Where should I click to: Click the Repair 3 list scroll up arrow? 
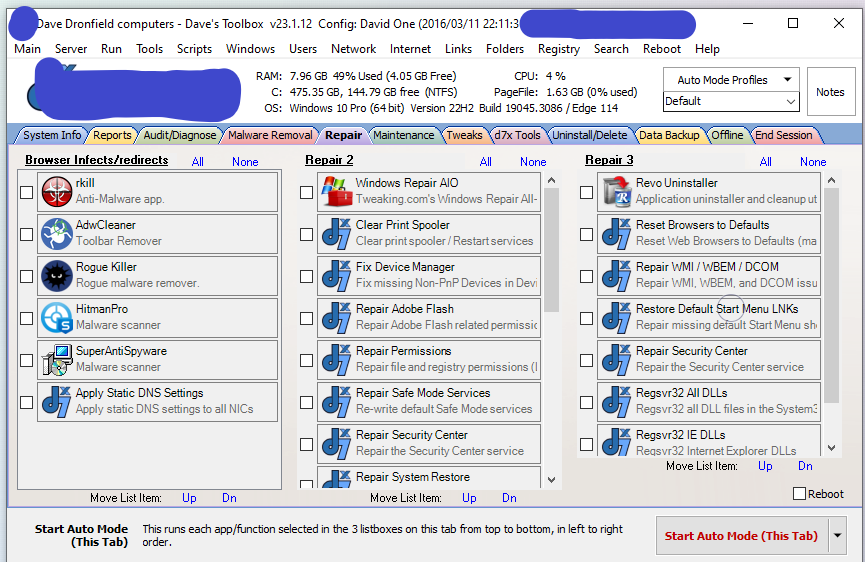click(832, 180)
